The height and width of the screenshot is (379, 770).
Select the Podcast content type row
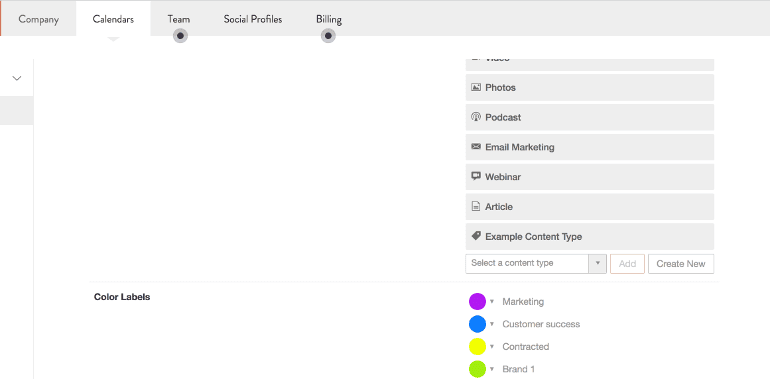click(590, 117)
